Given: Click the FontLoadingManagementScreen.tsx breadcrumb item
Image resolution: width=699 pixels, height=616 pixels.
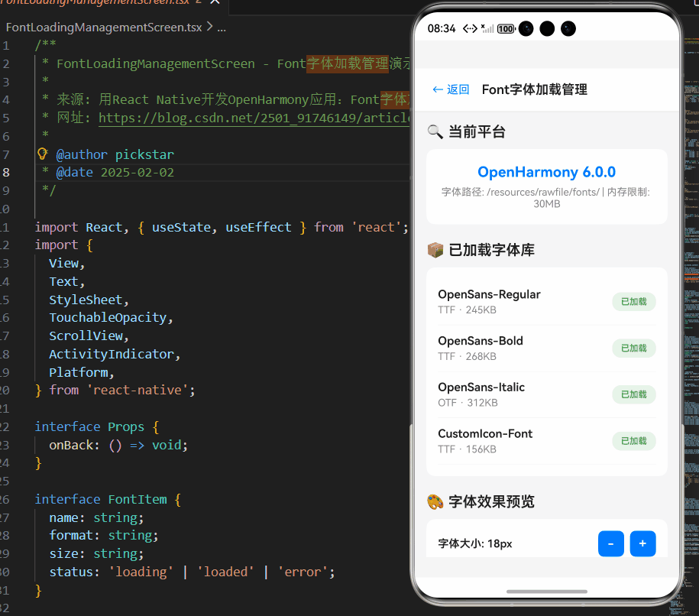Looking at the screenshot, I should [x=104, y=28].
